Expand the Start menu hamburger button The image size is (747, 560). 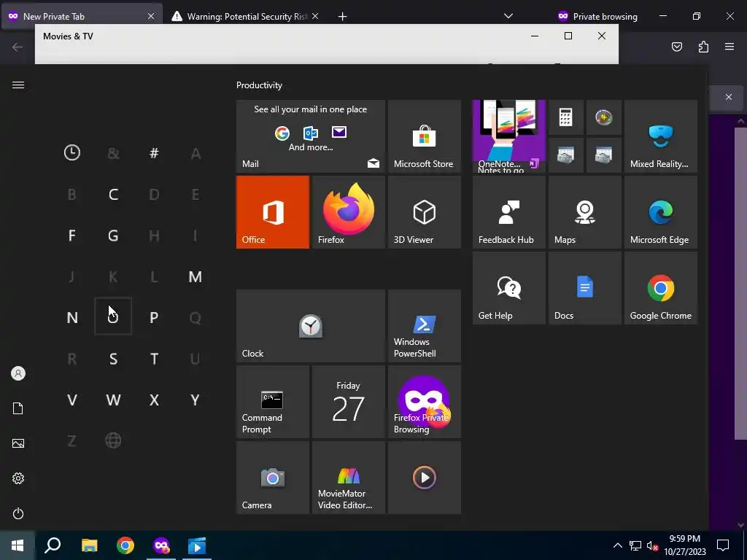18,85
